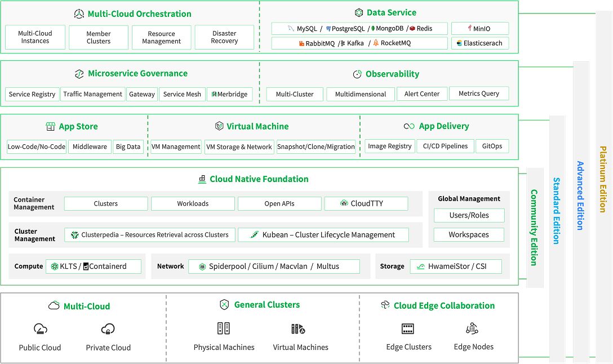Image resolution: width=613 pixels, height=364 pixels.
Task: Open the Metrics Query box
Action: 479,94
